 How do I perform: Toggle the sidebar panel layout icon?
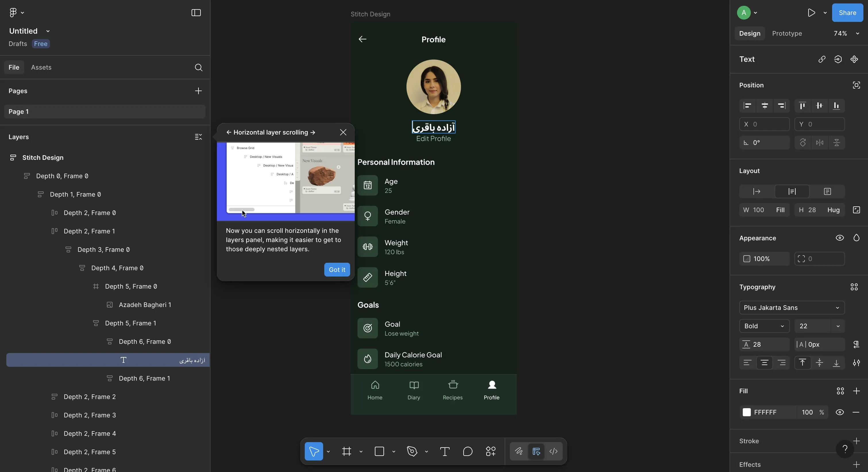coord(196,13)
